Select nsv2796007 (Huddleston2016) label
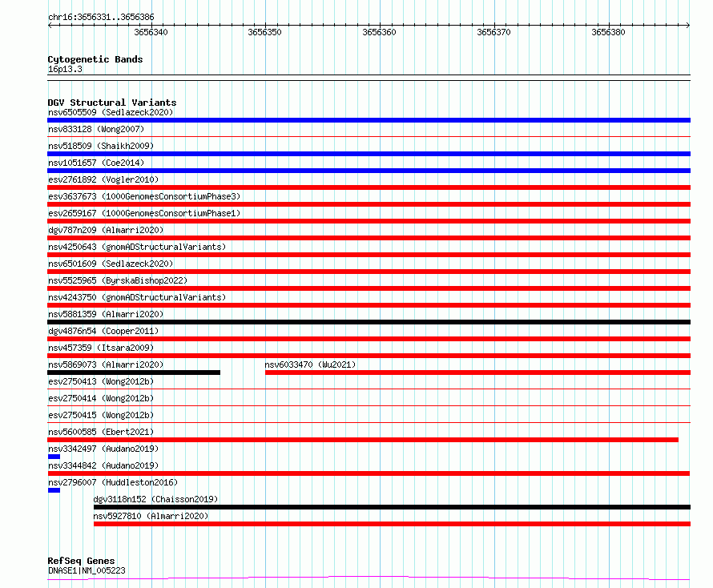Viewport: 713px width, 588px height. 113,482
